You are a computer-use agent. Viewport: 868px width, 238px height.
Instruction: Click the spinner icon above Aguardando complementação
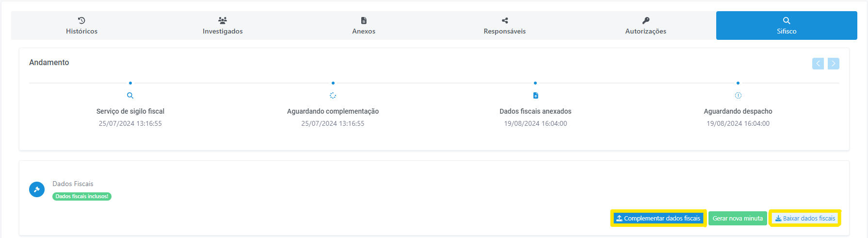coord(333,96)
